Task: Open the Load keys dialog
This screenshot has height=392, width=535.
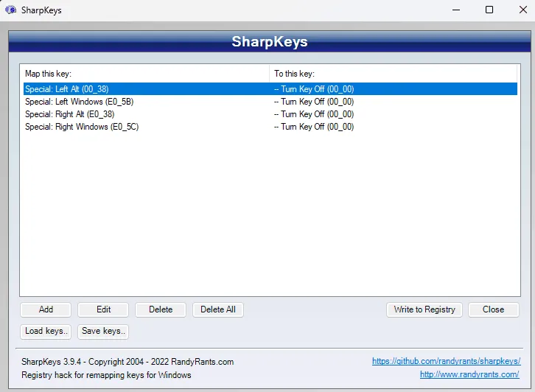Action: [x=46, y=332]
